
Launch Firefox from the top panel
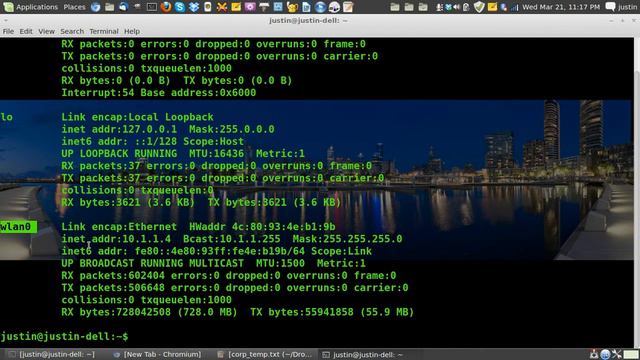coord(166,7)
